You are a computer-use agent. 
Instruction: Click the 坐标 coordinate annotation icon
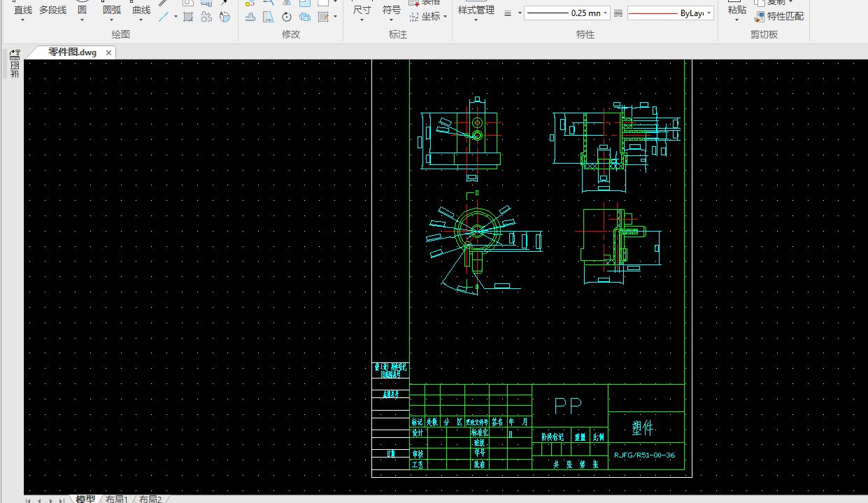click(x=413, y=17)
